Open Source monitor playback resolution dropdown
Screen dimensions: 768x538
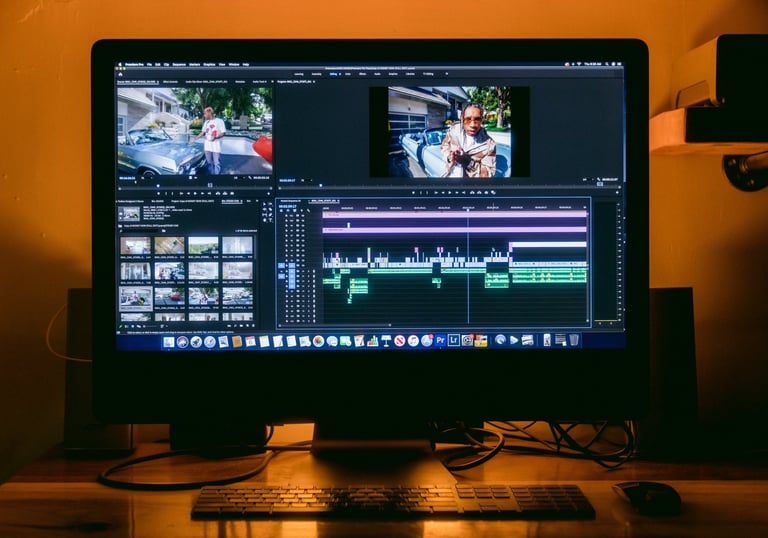click(x=238, y=178)
